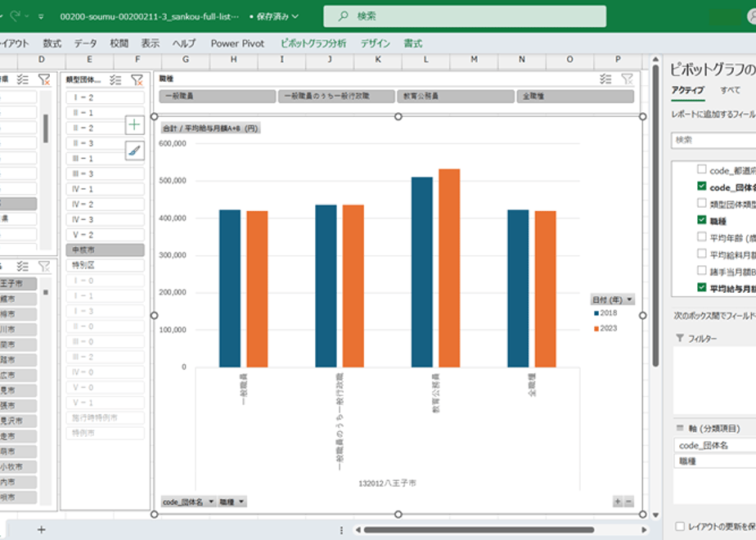Tick the 平均年齢 field checkbox

click(702, 236)
